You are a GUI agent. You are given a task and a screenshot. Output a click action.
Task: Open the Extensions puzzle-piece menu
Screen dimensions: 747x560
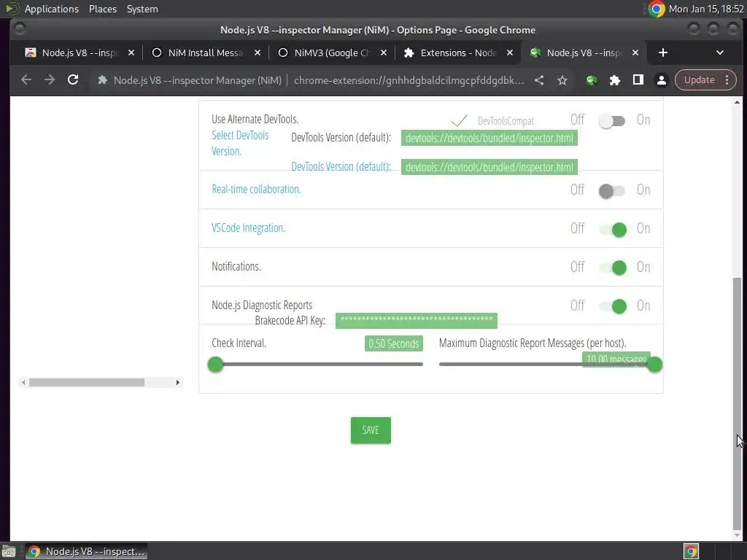(x=615, y=80)
